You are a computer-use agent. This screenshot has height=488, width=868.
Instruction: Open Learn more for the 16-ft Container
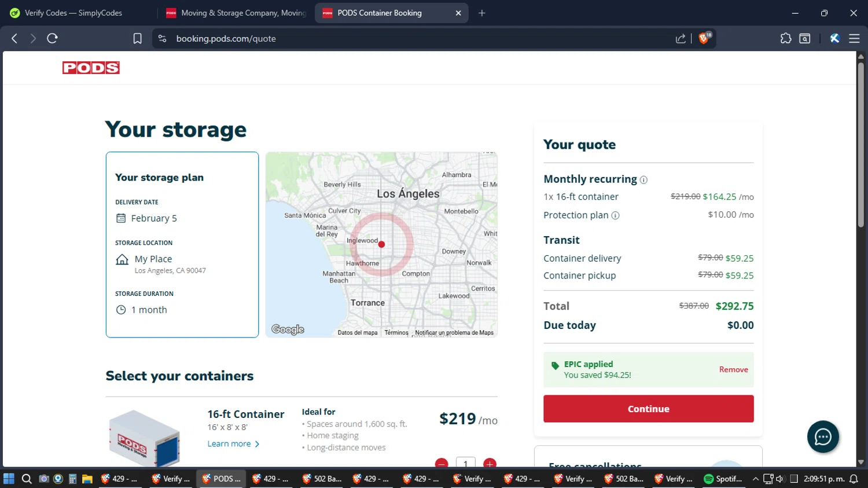click(x=229, y=443)
